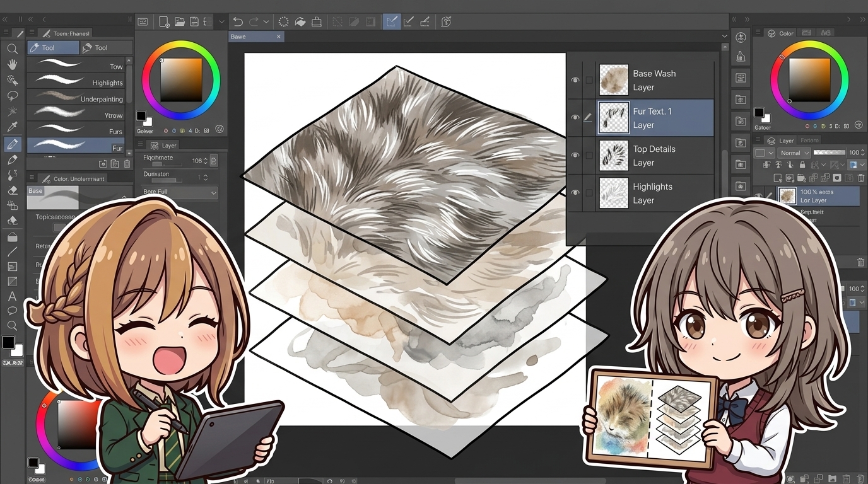This screenshot has height=484, width=868.
Task: Tick the checkbox next to Top Details layer
Action: pyautogui.click(x=589, y=156)
